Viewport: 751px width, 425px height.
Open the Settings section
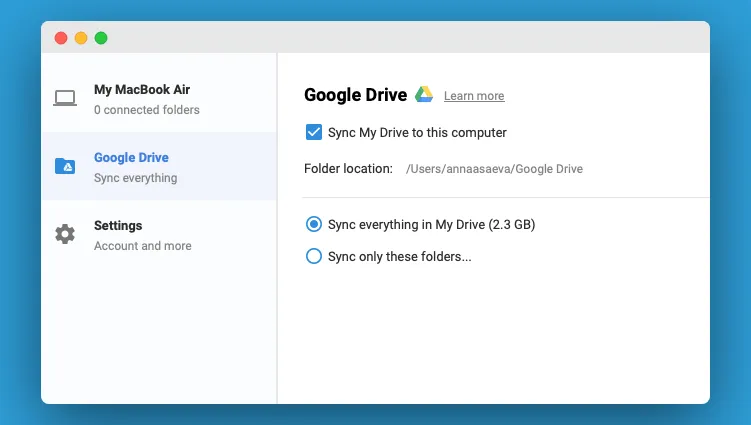pyautogui.click(x=159, y=234)
